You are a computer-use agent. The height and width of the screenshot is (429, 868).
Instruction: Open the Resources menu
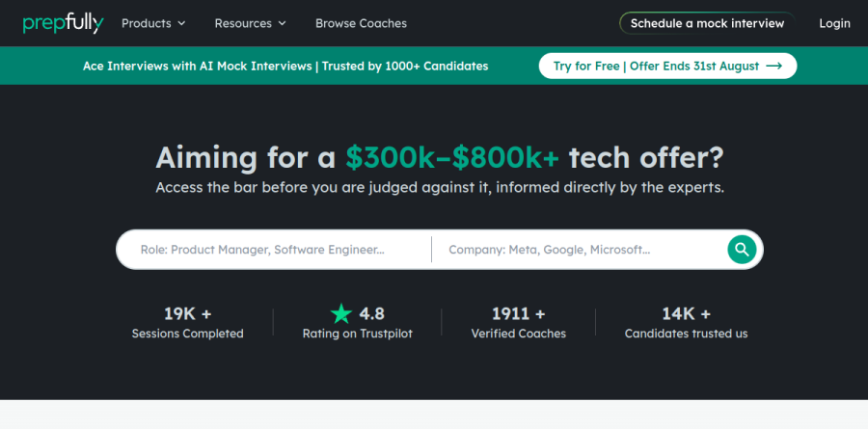coord(250,23)
